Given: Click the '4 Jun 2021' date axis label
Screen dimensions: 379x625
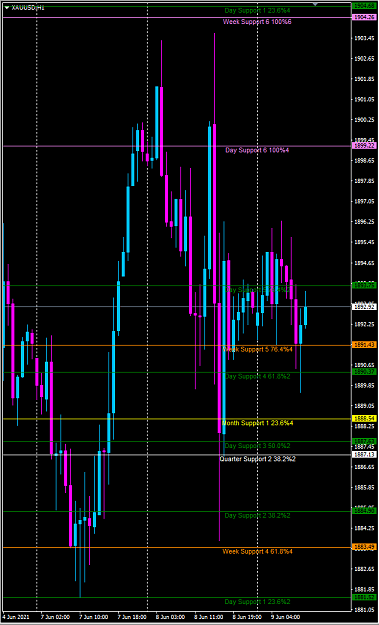Looking at the screenshot, I should tap(16, 617).
